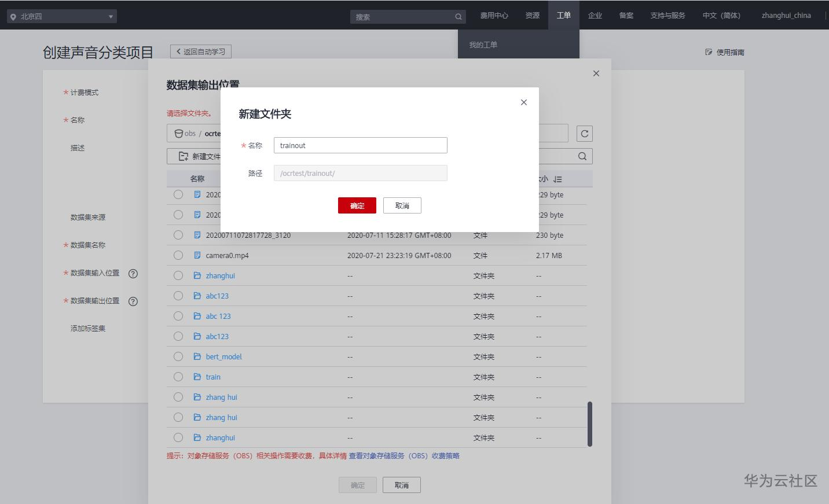This screenshot has width=829, height=504.
Task: Click the date 2020-07-21 23:23:19 GMT+08:00
Action: pyautogui.click(x=399, y=255)
